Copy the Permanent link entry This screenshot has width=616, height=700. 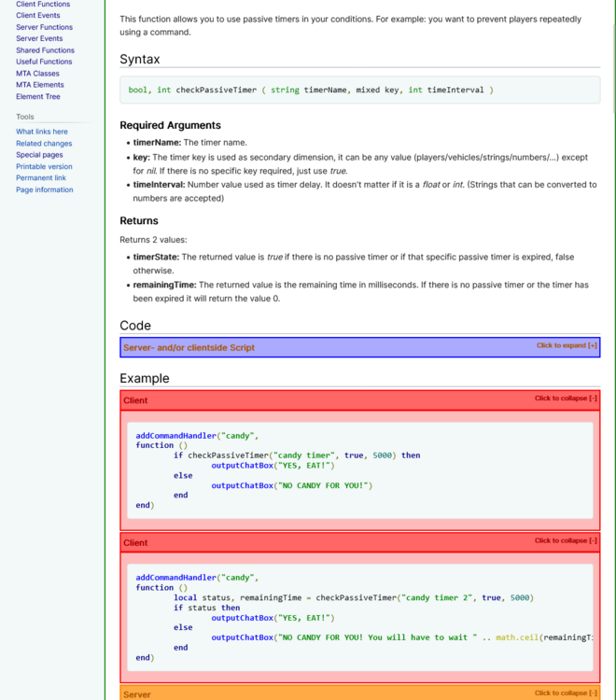(x=41, y=177)
